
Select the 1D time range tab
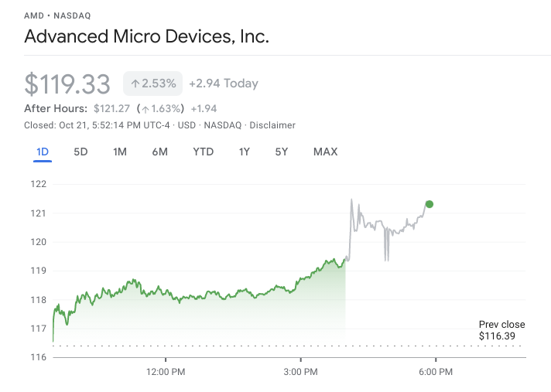(43, 152)
